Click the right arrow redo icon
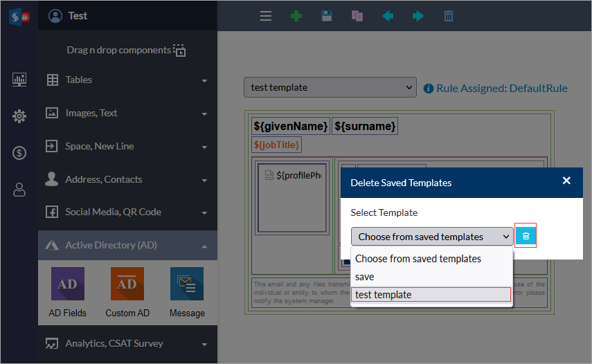Image resolution: width=592 pixels, height=364 pixels. point(418,16)
